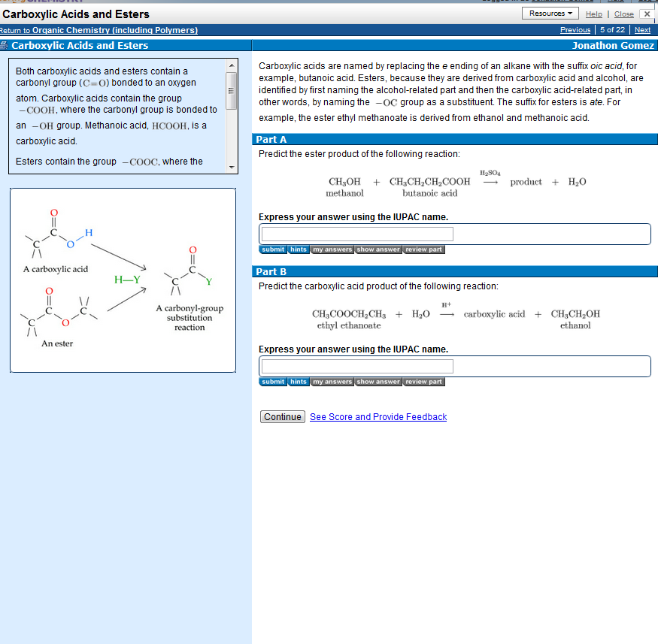Click review part in Part B
Screen dimensions: 658x644
coord(423,381)
